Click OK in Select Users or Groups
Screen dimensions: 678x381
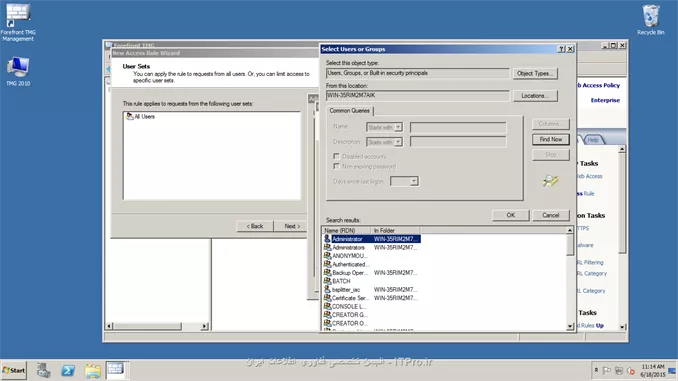coord(511,215)
